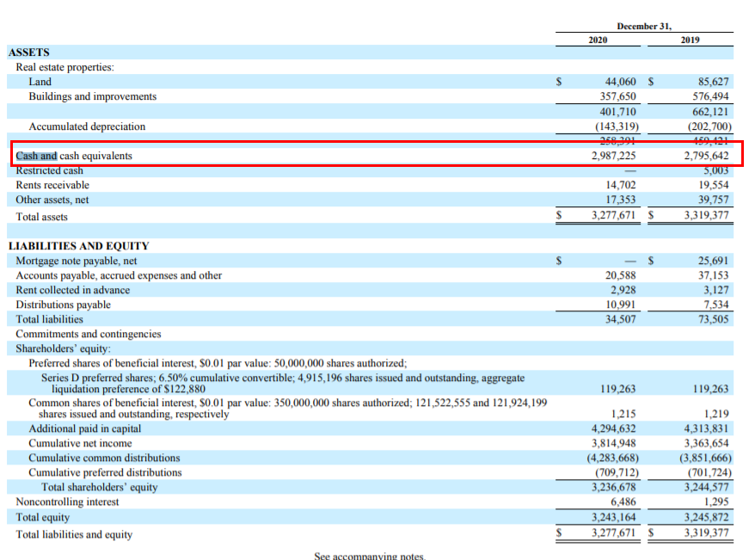Click the LIABILITIES AND EQUITY heading
Screen dimensions: 749x560
point(79,246)
